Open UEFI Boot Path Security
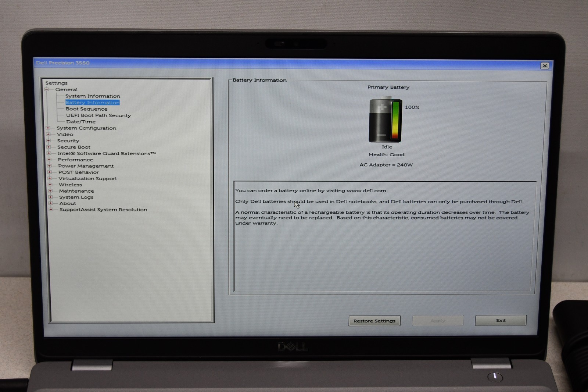 pyautogui.click(x=98, y=115)
